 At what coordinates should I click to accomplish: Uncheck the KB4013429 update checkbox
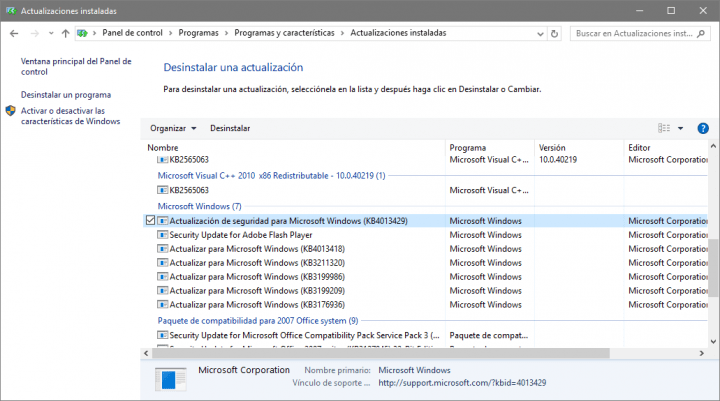pyautogui.click(x=150, y=220)
